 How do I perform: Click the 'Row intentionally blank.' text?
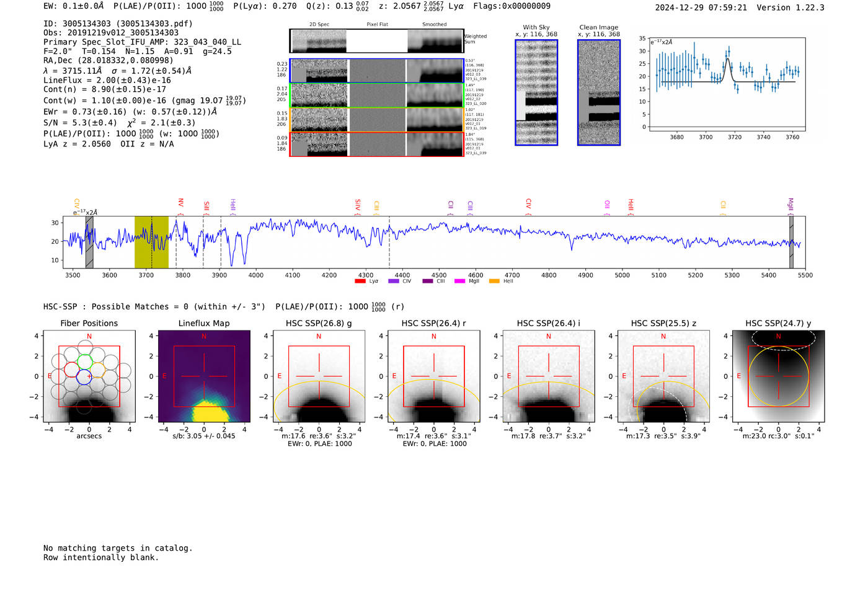(x=101, y=558)
